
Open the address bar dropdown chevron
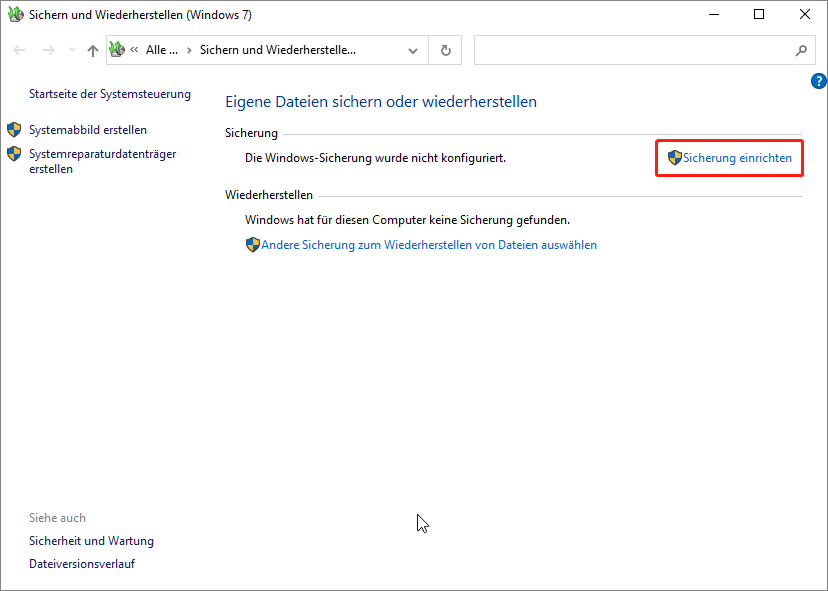click(x=412, y=49)
